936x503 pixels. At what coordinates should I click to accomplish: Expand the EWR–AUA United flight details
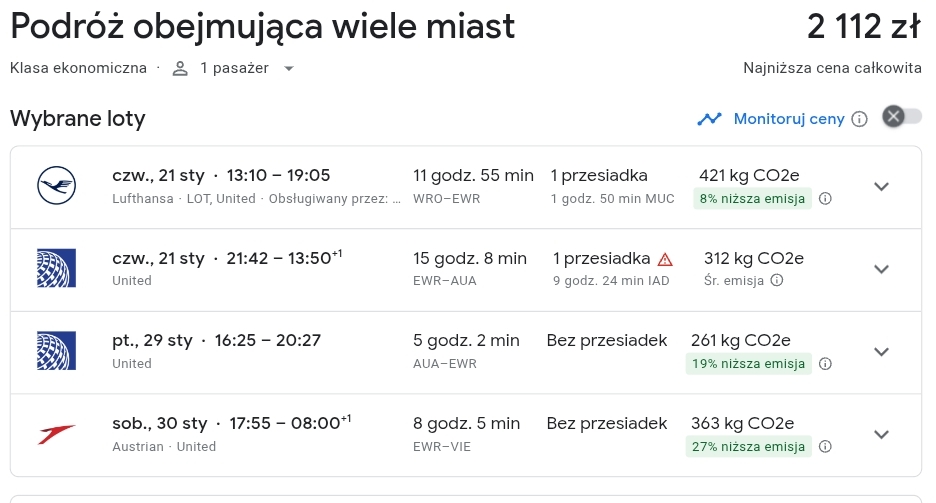[881, 269]
